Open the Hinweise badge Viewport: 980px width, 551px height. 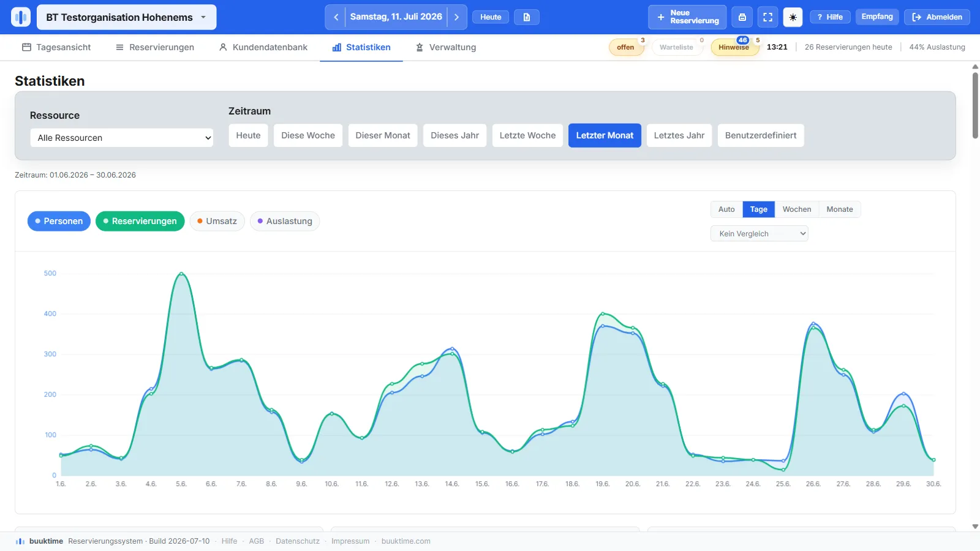[x=734, y=47]
